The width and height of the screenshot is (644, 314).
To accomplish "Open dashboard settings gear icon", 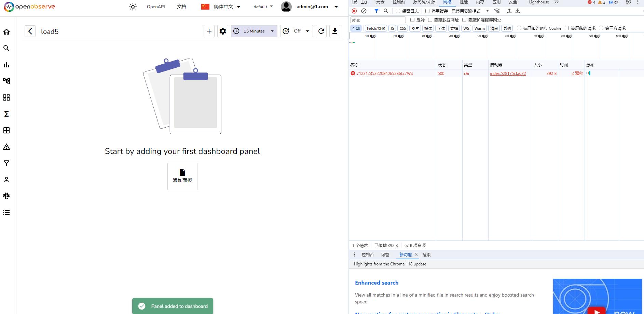I will click(x=222, y=31).
